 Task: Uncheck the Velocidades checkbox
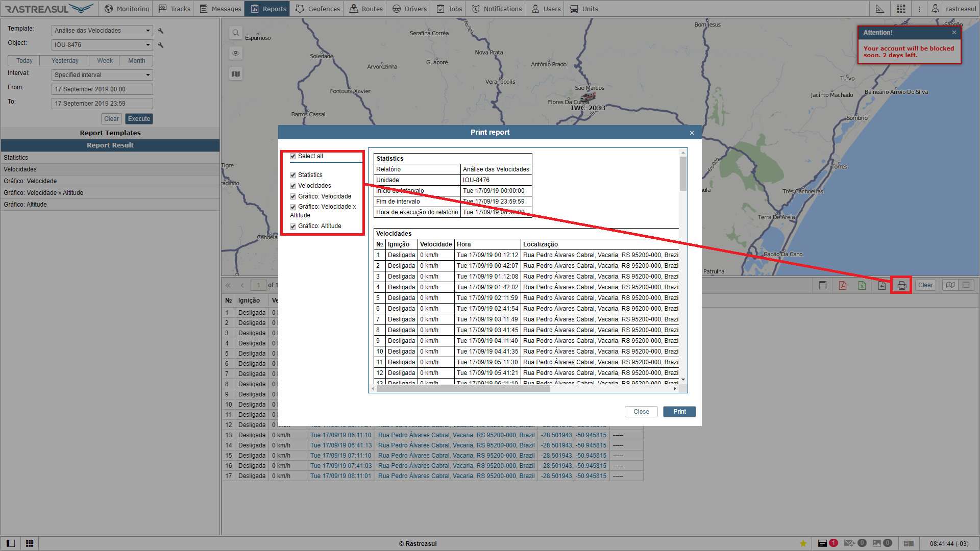[293, 186]
